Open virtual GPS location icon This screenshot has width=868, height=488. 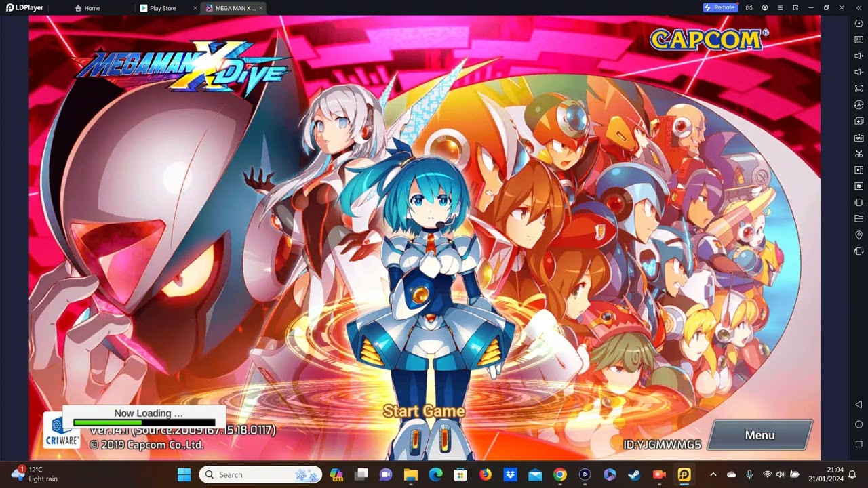[x=859, y=235]
